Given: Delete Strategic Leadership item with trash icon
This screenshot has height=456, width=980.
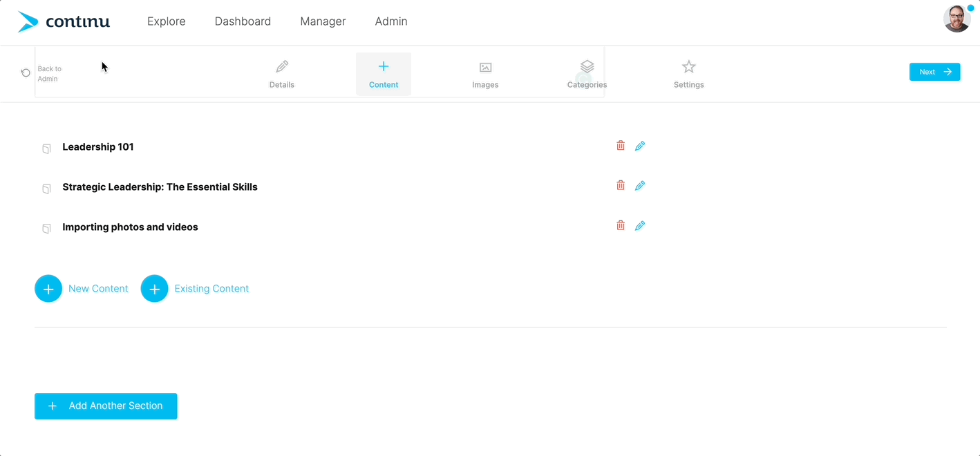Looking at the screenshot, I should [x=621, y=186].
